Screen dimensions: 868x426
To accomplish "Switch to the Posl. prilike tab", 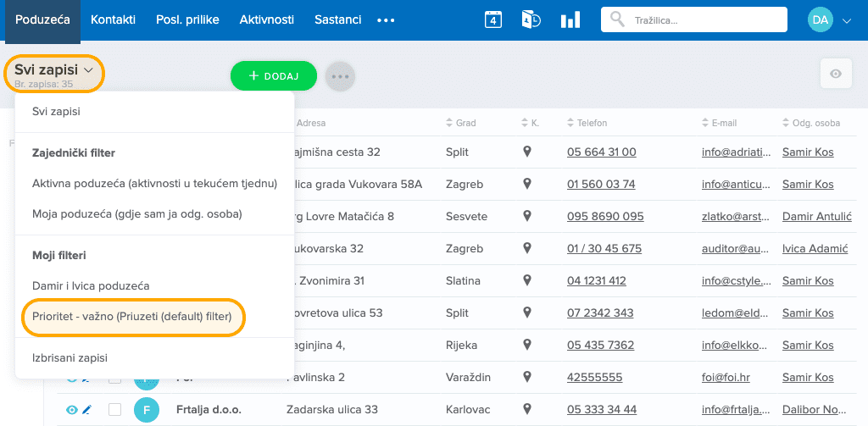I will tap(187, 20).
